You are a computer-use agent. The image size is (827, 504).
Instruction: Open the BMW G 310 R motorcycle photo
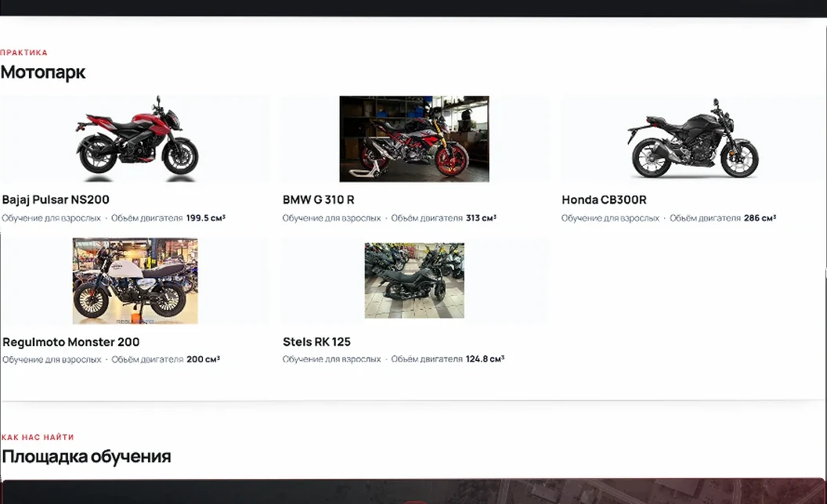[414, 139]
